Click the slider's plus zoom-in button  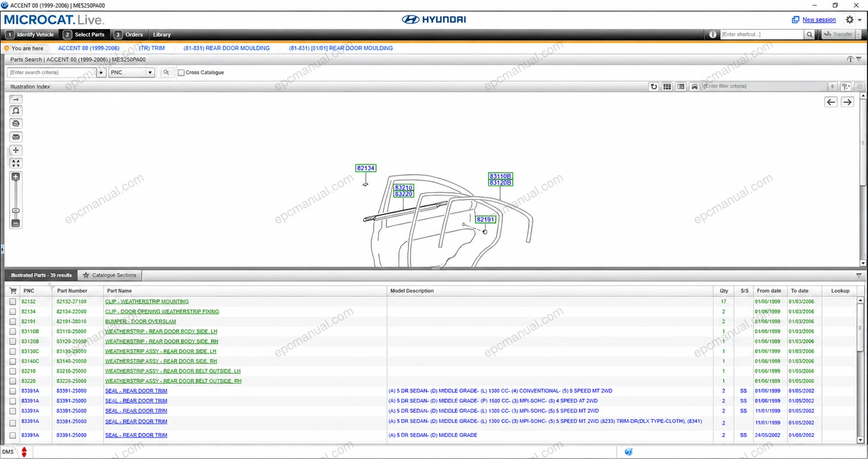[16, 177]
